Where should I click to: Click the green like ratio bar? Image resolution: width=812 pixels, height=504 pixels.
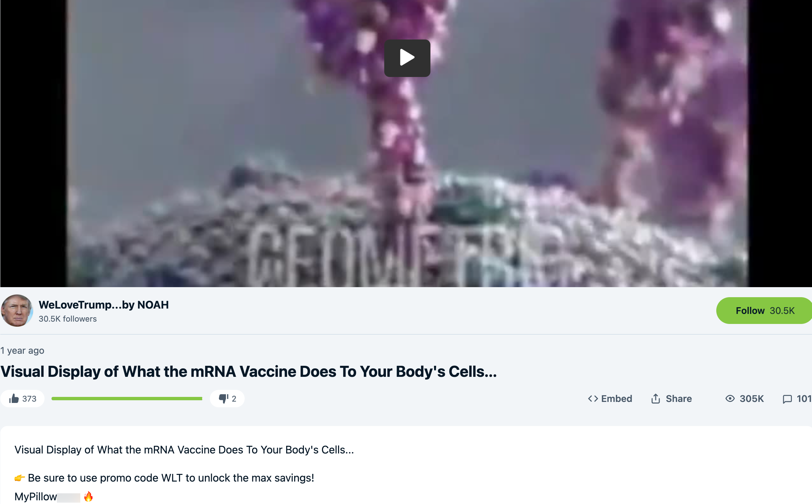pos(127,399)
